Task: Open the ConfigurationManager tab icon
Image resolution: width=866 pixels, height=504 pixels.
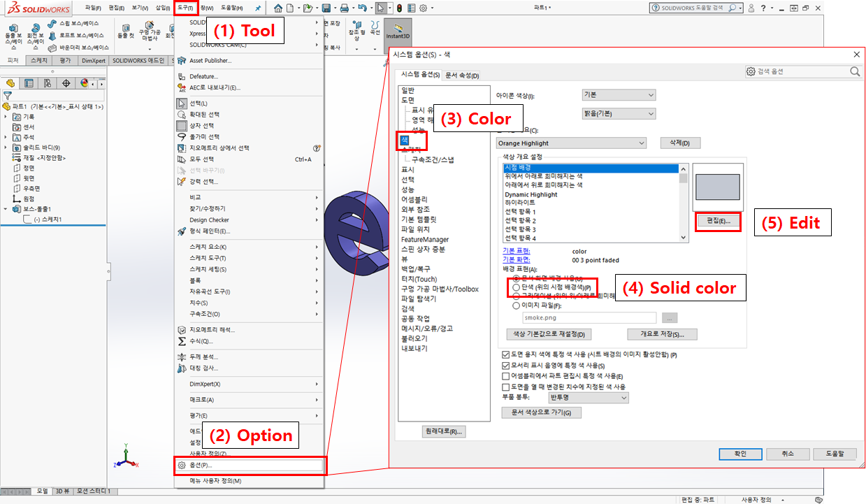Action: (x=47, y=83)
